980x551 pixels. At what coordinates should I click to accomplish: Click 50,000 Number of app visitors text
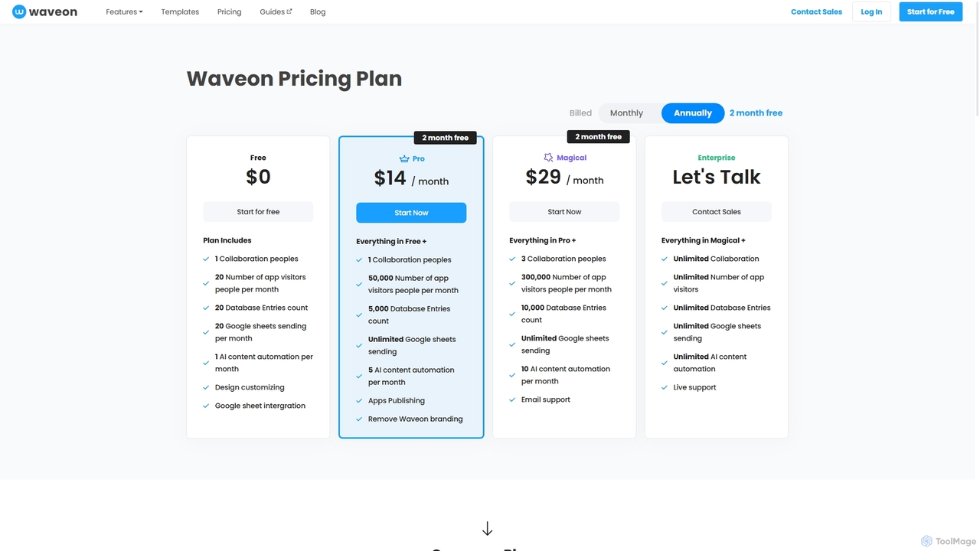click(413, 285)
